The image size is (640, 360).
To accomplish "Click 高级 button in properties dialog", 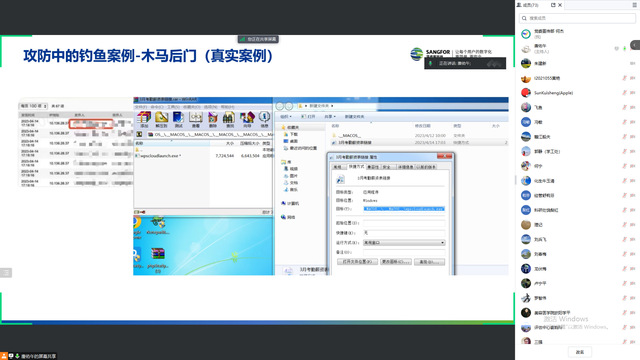I will (429, 262).
